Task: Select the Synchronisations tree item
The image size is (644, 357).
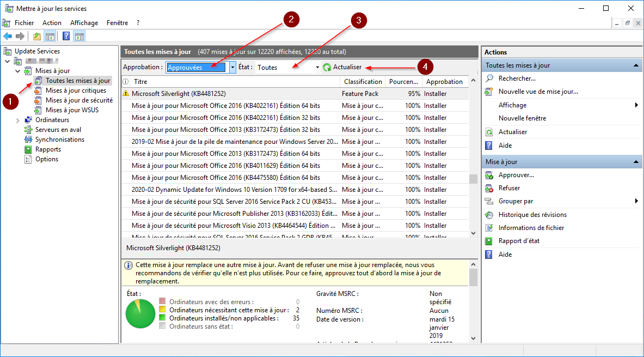Action: tap(59, 140)
